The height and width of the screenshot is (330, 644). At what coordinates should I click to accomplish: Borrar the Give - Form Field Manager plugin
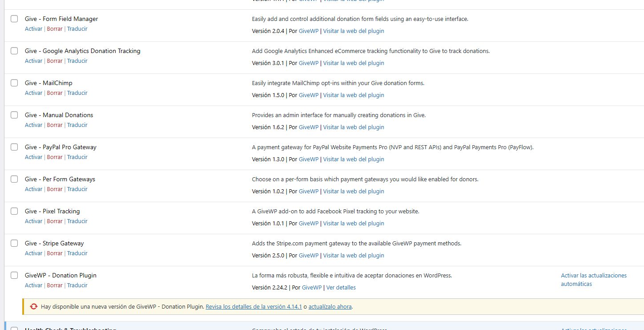pos(55,29)
